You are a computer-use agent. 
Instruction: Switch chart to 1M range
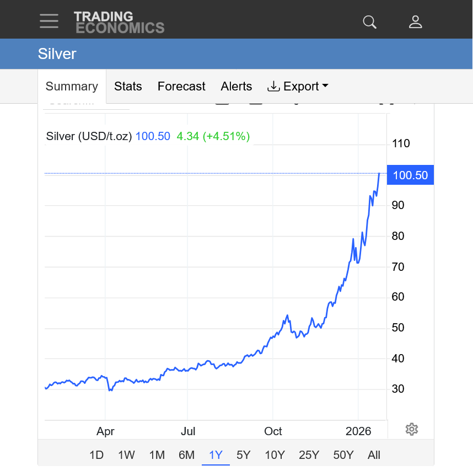click(x=157, y=455)
